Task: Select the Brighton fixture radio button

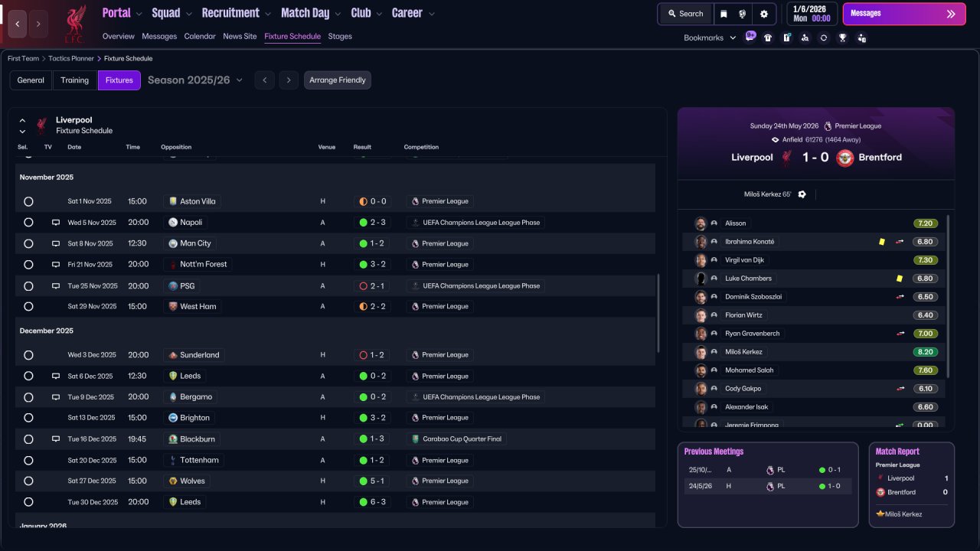Action: [28, 418]
